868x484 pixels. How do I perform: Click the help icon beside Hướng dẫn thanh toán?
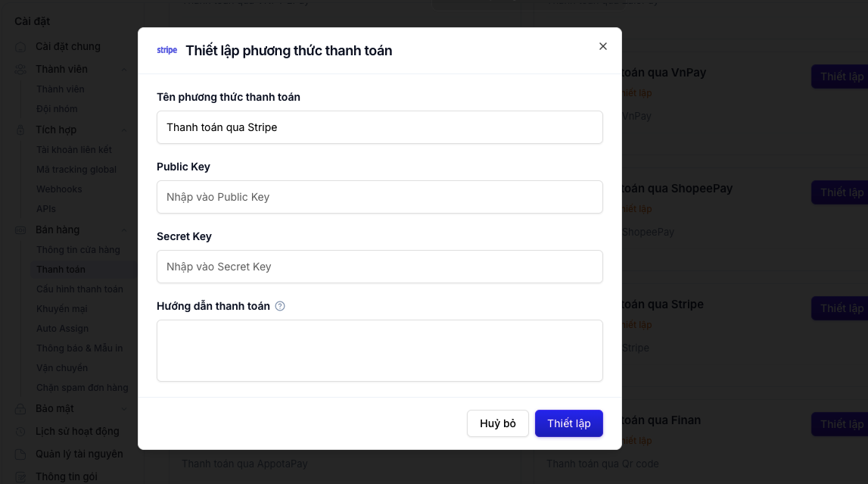(280, 306)
